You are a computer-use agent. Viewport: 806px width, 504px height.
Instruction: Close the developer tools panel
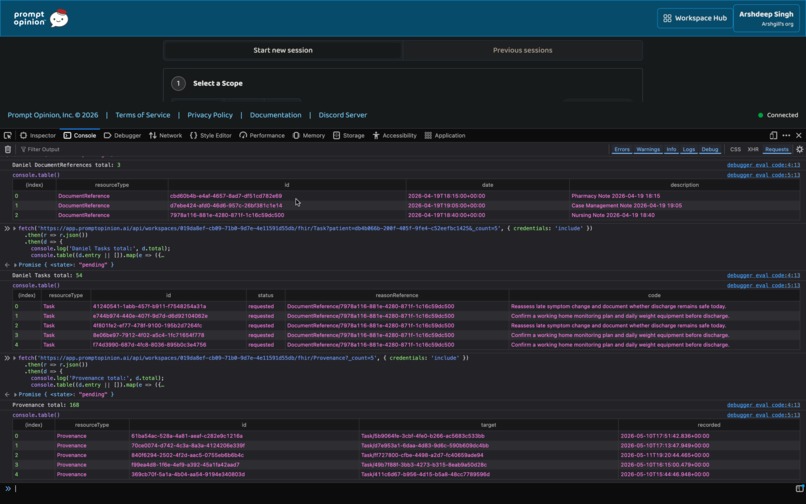[x=798, y=135]
